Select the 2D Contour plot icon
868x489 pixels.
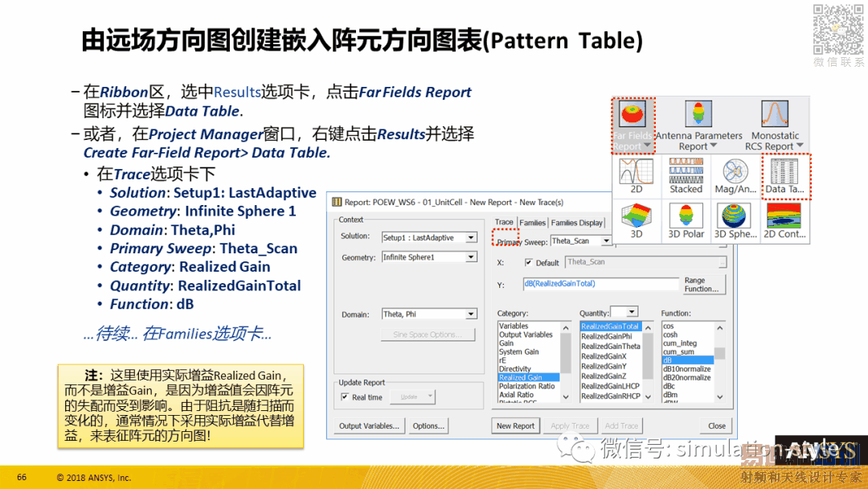[x=784, y=216]
